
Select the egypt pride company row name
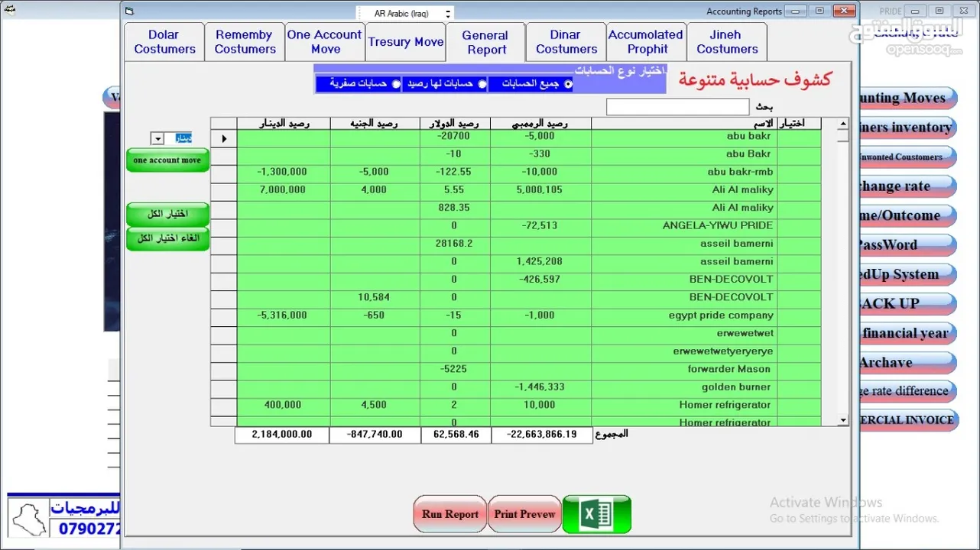tap(721, 315)
